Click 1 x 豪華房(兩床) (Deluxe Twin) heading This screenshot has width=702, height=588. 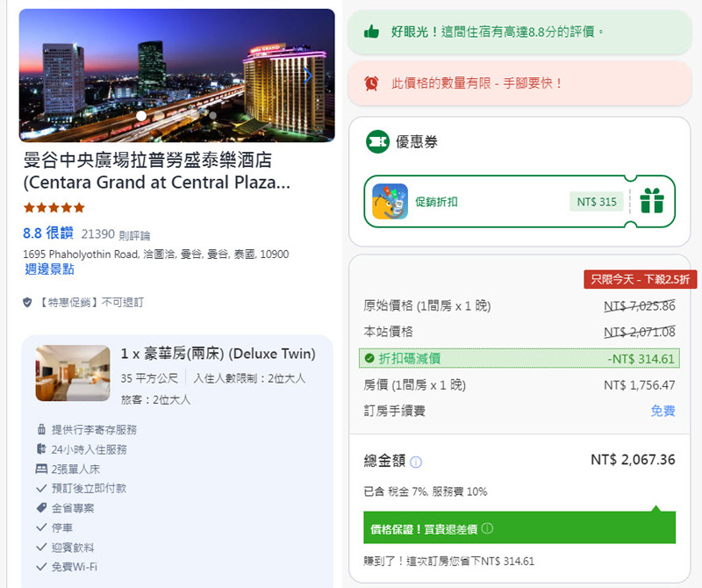[x=218, y=354]
